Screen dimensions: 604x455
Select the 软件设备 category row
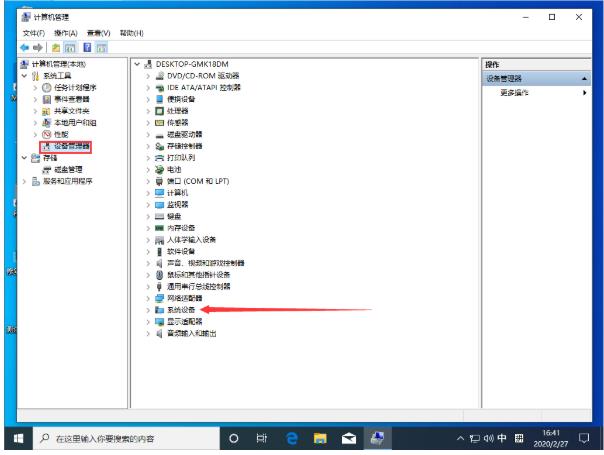pyautogui.click(x=181, y=251)
